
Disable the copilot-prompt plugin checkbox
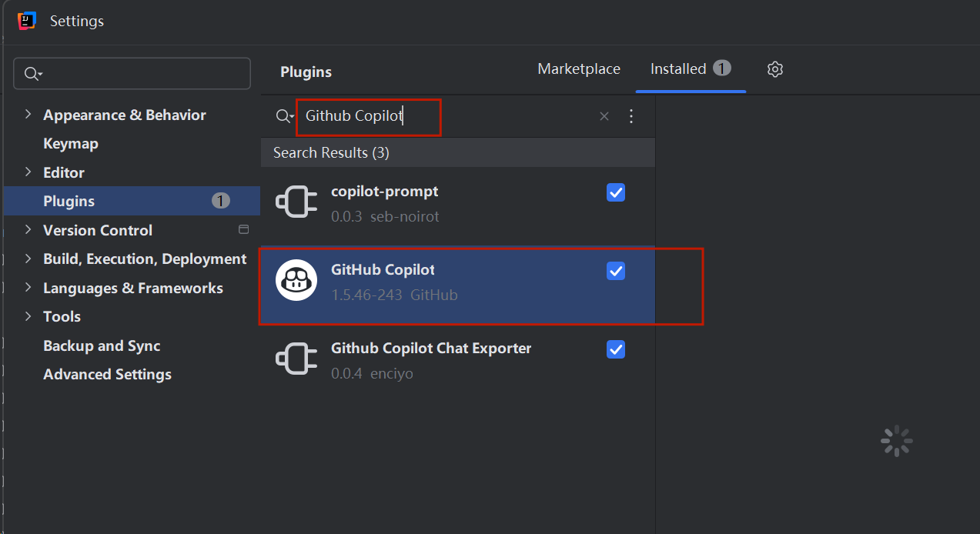point(616,192)
